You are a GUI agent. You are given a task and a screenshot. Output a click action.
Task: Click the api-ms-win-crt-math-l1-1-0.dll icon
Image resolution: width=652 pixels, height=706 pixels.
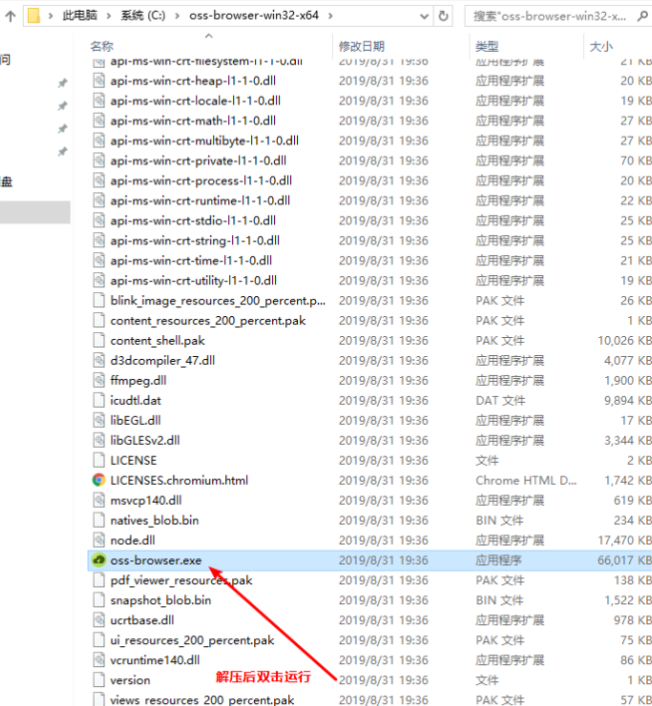(x=99, y=121)
